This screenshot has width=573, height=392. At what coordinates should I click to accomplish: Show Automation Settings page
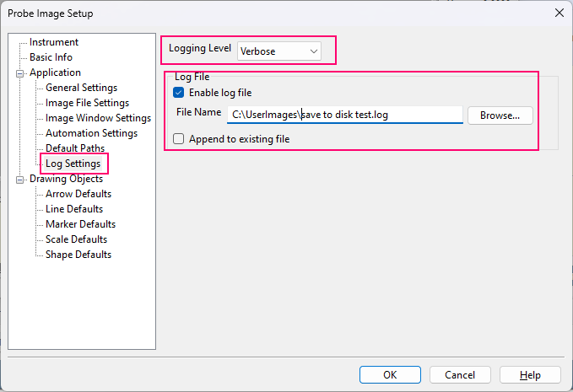pyautogui.click(x=91, y=133)
